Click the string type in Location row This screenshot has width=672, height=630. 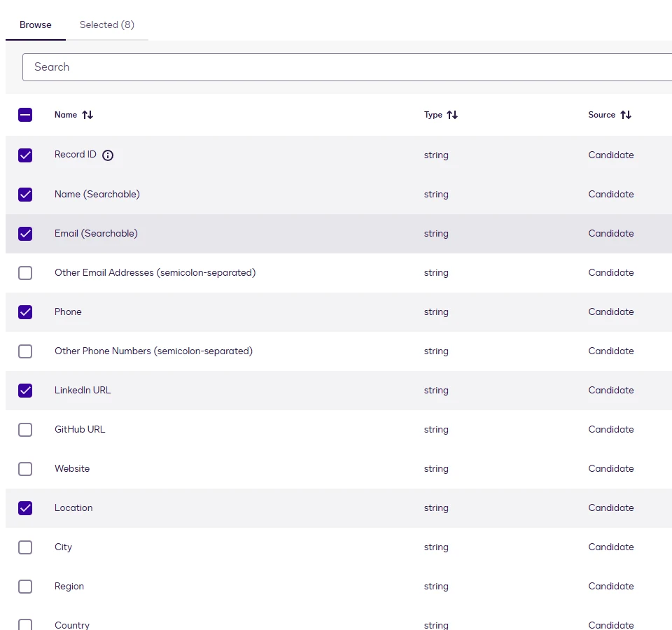[436, 508]
